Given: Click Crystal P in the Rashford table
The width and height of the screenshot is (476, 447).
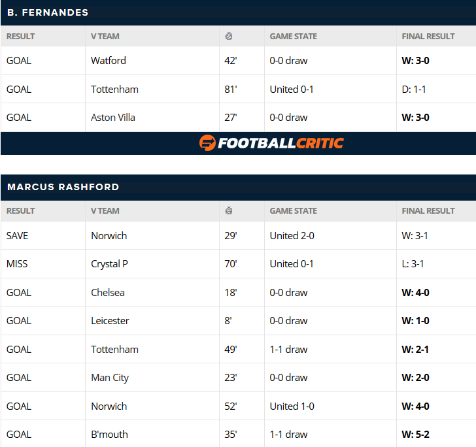Looking at the screenshot, I should (x=109, y=264).
